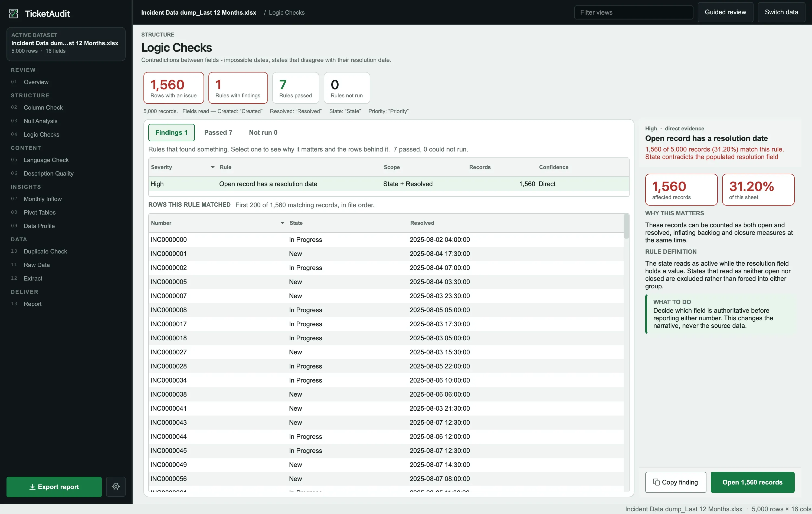The height and width of the screenshot is (514, 812).
Task: Select row INC0000056
Action: [x=386, y=479]
